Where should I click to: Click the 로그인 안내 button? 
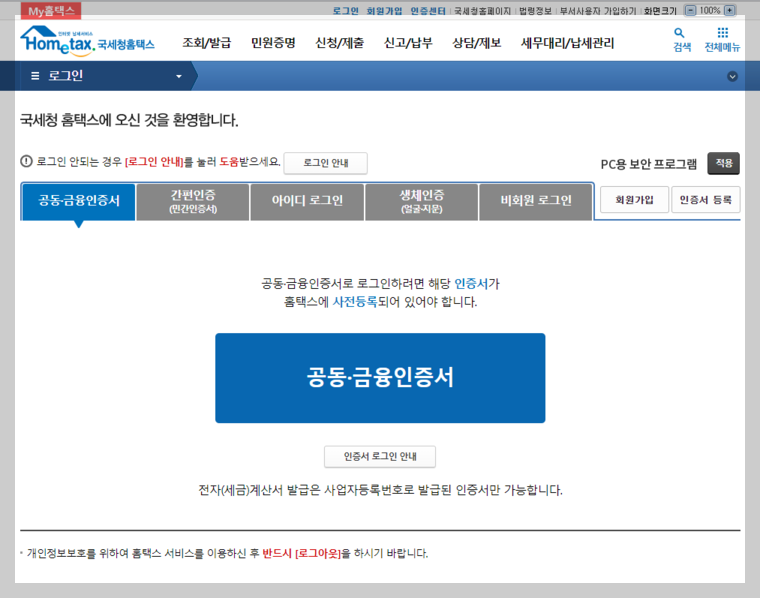pyautogui.click(x=326, y=163)
